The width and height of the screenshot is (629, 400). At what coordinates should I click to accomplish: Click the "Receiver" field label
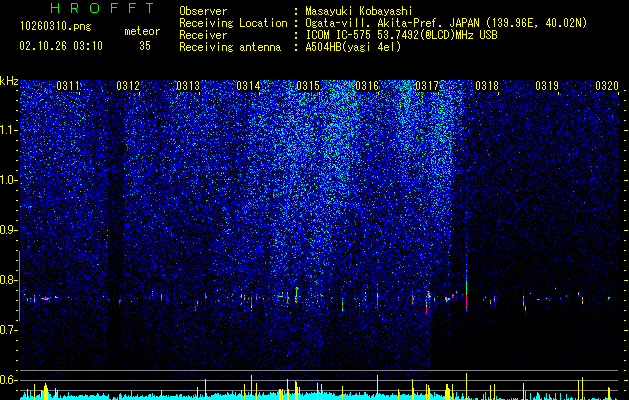203,35
